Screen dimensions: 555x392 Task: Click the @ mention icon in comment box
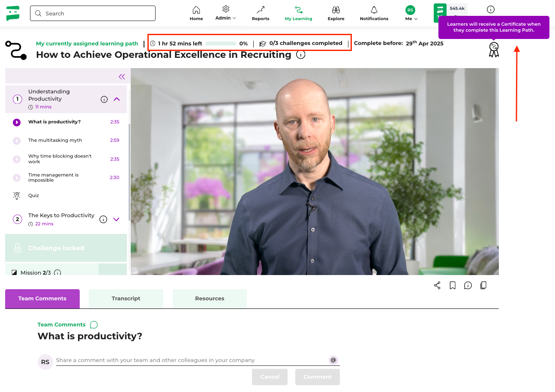coord(333,360)
